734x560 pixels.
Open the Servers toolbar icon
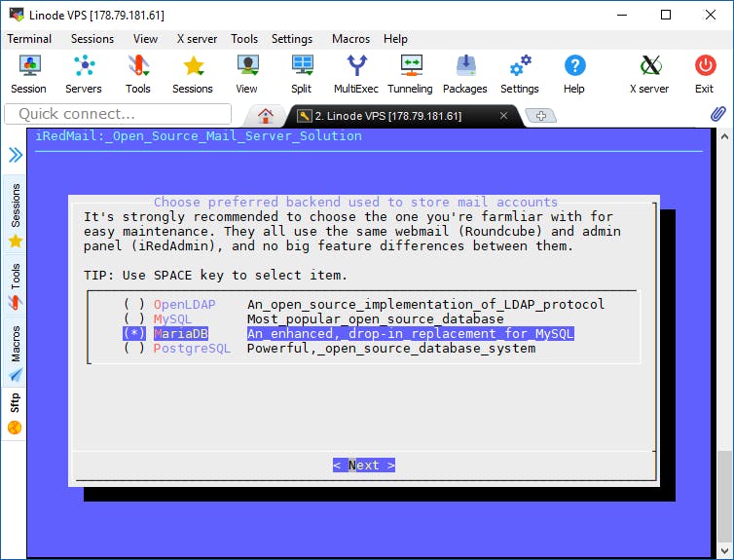point(84,74)
